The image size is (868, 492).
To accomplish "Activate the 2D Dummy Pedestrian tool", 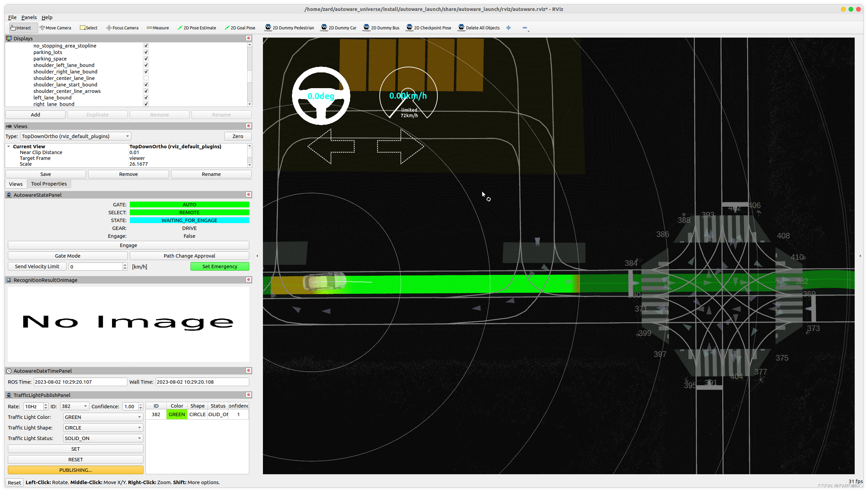I will 289,28.
